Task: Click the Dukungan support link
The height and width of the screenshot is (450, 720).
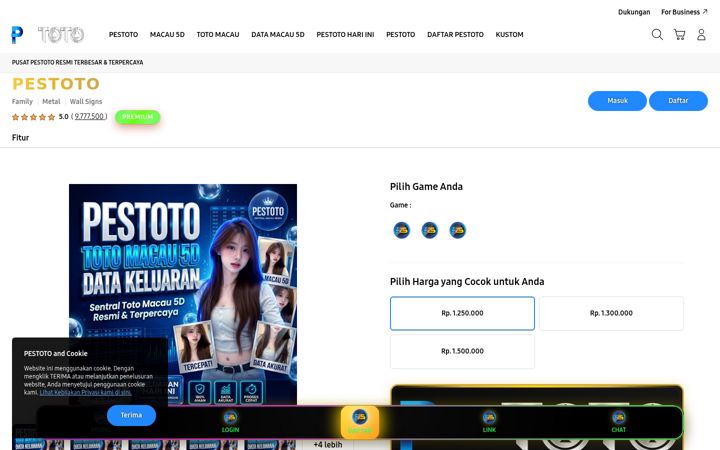Action: 634,12
